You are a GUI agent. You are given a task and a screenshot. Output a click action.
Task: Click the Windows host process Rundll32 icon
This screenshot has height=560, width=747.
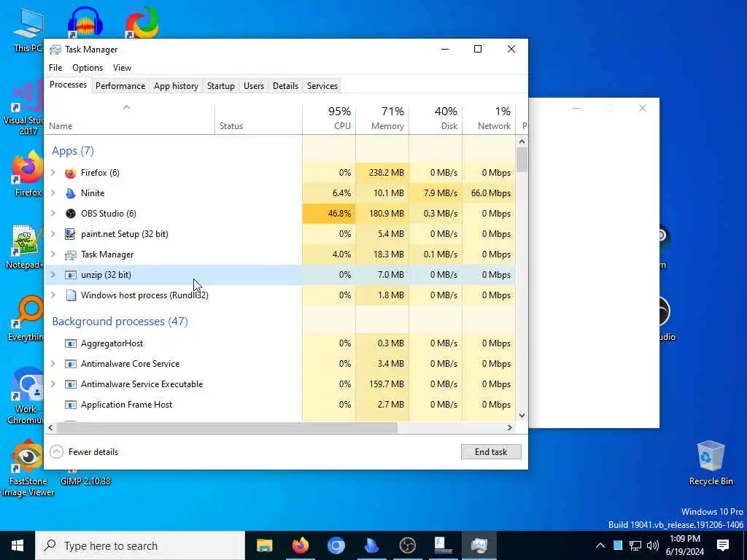point(71,295)
